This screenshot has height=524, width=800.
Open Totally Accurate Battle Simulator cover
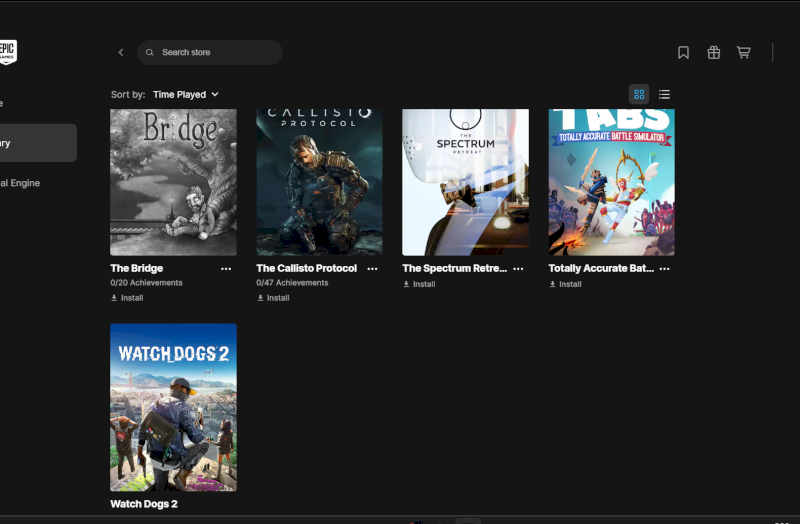coord(612,182)
